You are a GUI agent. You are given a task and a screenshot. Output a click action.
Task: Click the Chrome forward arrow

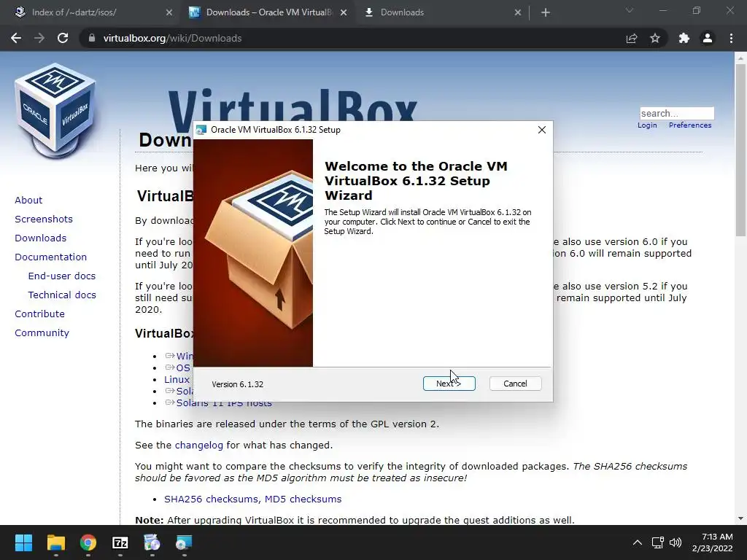[39, 38]
